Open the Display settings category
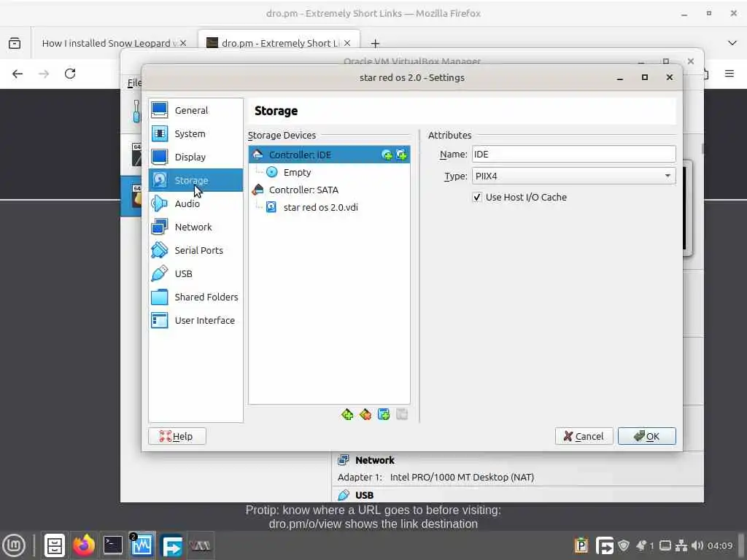 (x=196, y=157)
